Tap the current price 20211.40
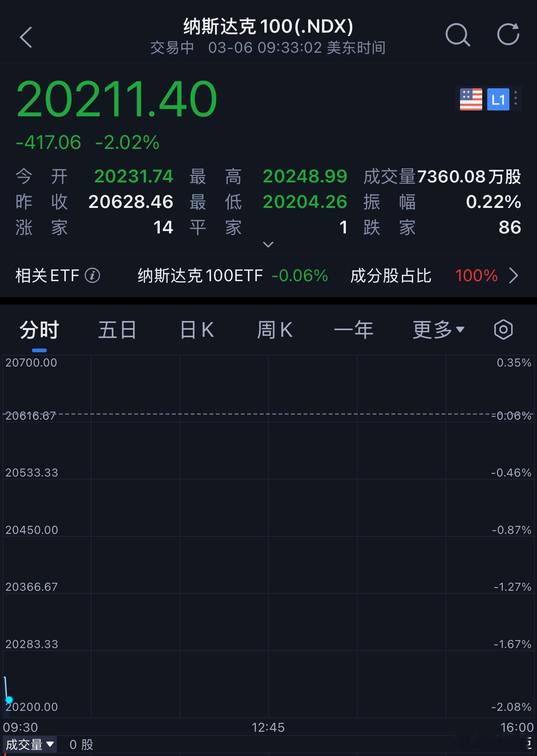The height and width of the screenshot is (756, 537). [x=117, y=99]
